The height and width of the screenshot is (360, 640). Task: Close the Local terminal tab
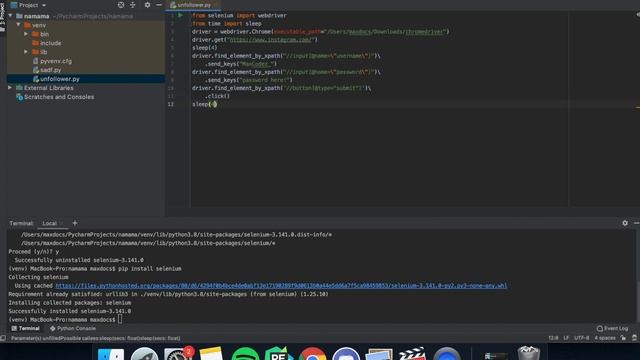tap(62, 223)
